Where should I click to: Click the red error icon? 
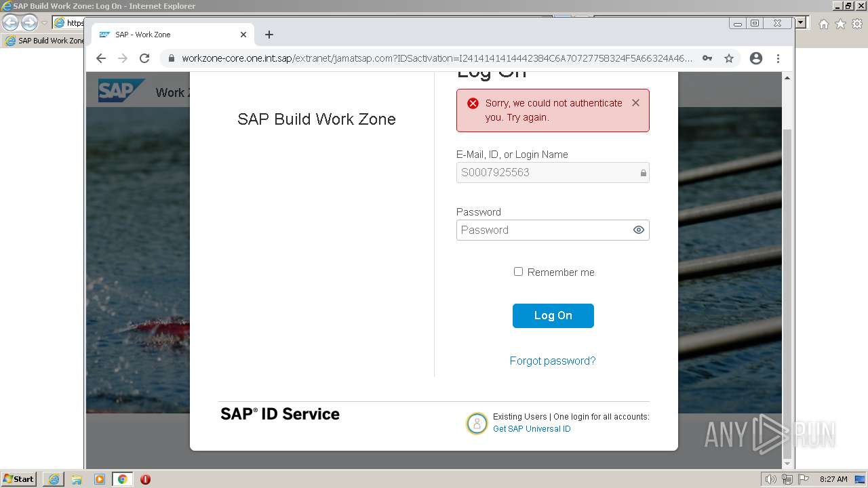[x=473, y=103]
